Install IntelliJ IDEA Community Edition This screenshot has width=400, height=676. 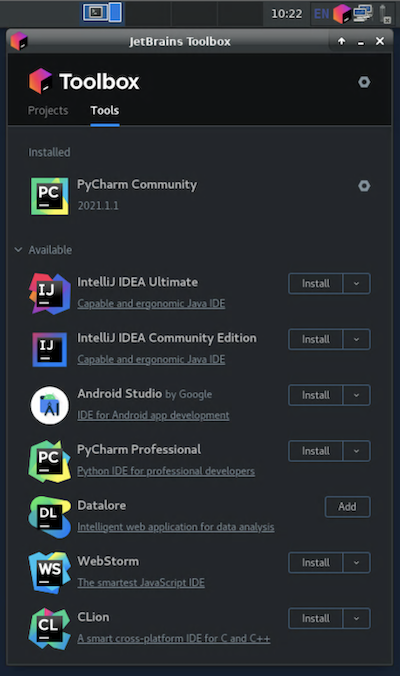(x=316, y=339)
